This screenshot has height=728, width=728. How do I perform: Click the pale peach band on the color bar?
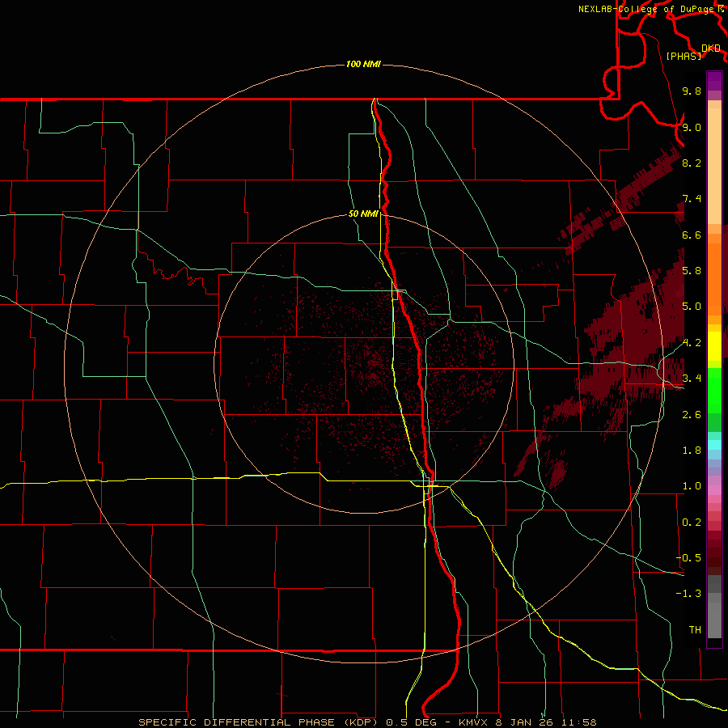click(x=714, y=166)
